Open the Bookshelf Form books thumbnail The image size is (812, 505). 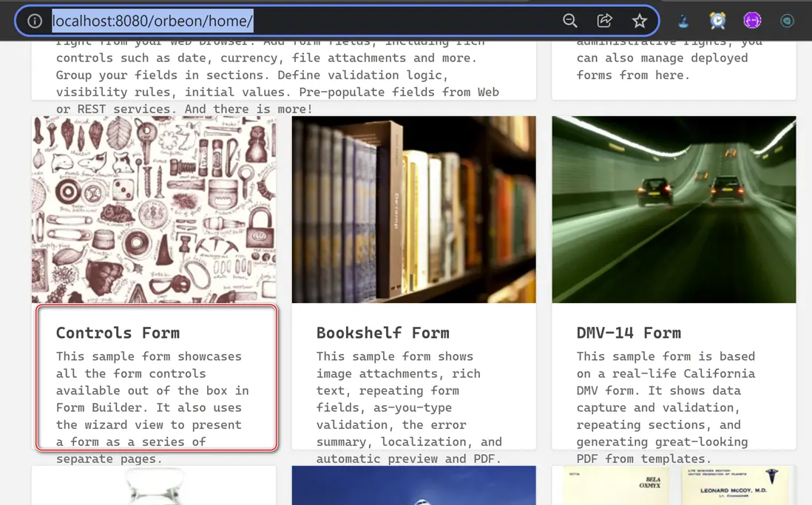tap(414, 209)
